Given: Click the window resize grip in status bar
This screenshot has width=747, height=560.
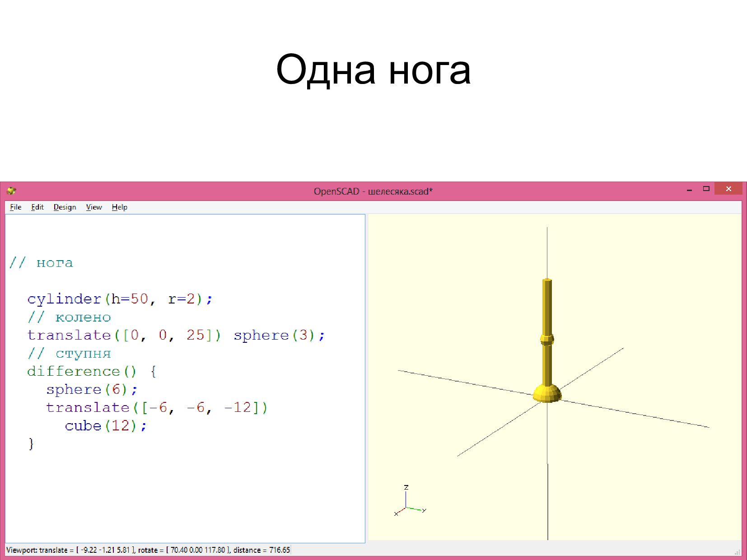Looking at the screenshot, I should coord(737,551).
